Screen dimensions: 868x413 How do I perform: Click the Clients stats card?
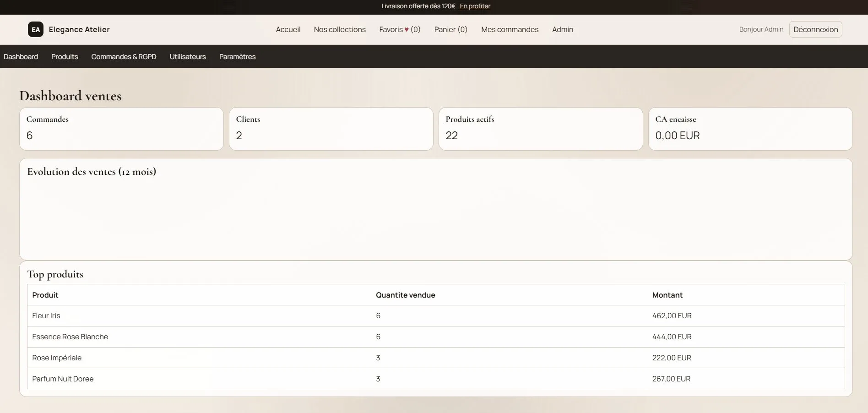tap(331, 129)
